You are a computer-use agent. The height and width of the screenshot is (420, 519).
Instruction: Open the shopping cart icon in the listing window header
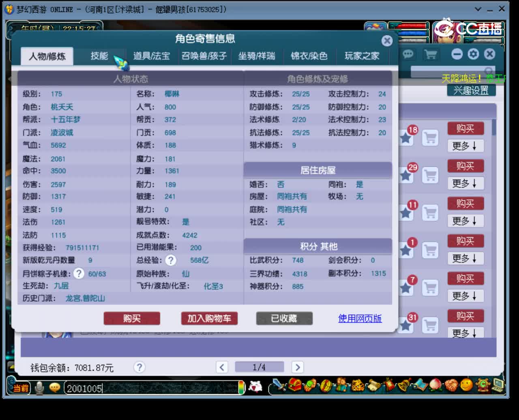431,54
